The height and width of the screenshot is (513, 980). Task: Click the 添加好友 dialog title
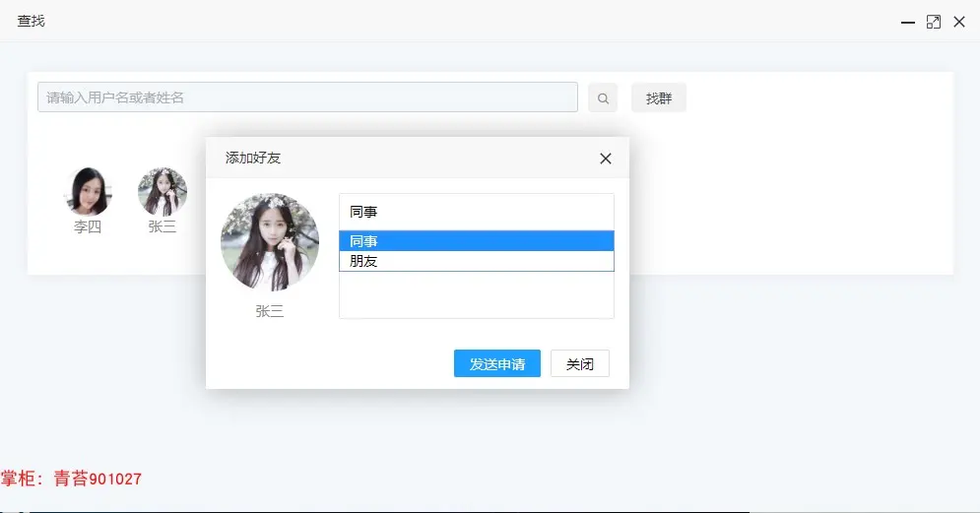[x=253, y=159]
